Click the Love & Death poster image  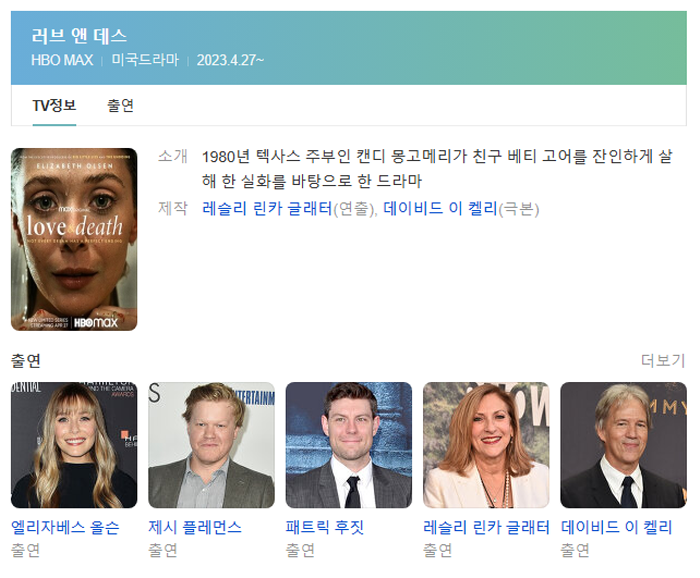[x=74, y=239]
